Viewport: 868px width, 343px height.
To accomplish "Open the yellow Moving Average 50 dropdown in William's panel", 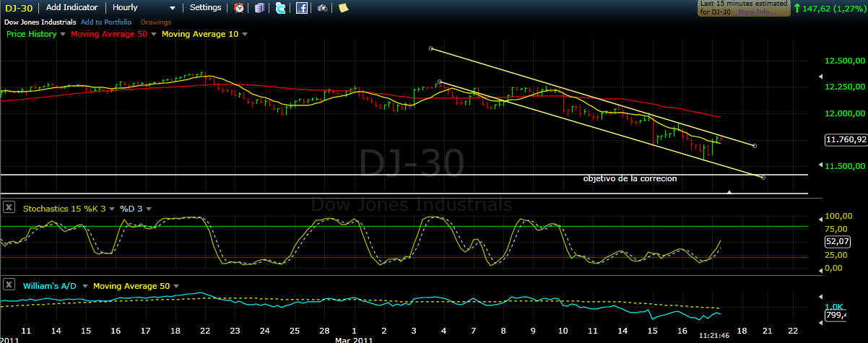I will [175, 287].
